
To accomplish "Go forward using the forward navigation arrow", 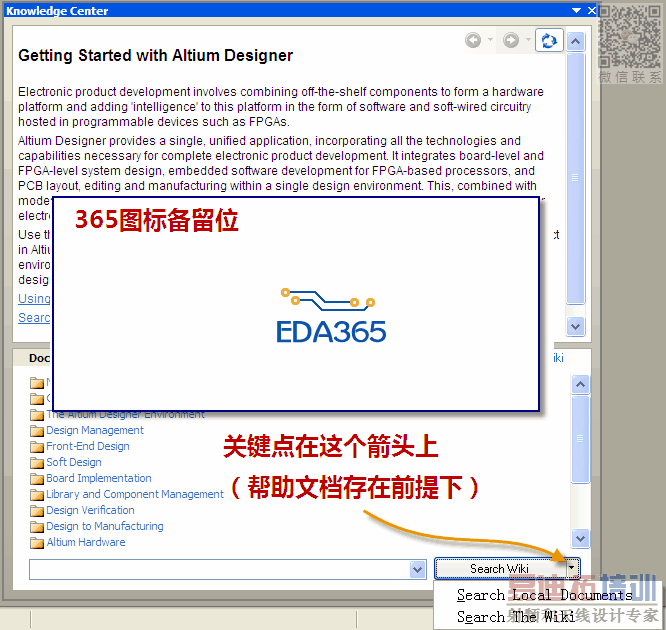I will (x=511, y=40).
